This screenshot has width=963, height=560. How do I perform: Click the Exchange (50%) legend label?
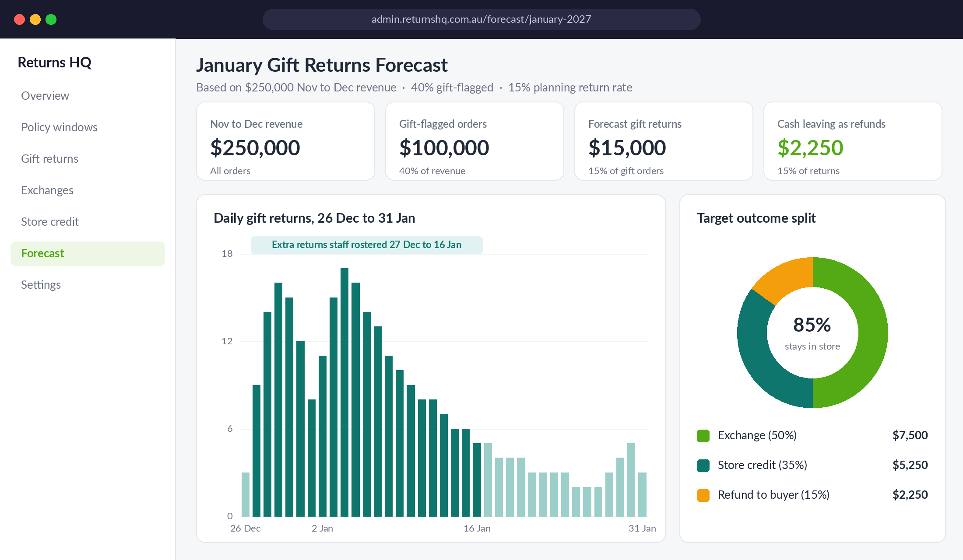point(757,435)
